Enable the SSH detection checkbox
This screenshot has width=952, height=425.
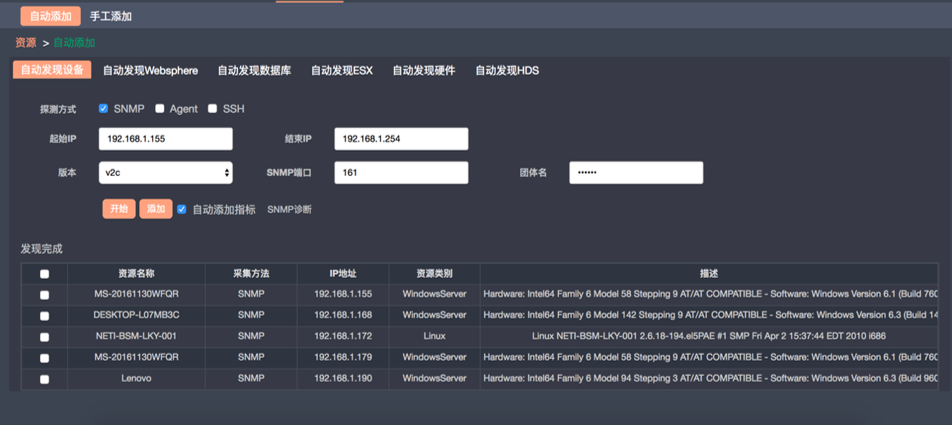[212, 108]
